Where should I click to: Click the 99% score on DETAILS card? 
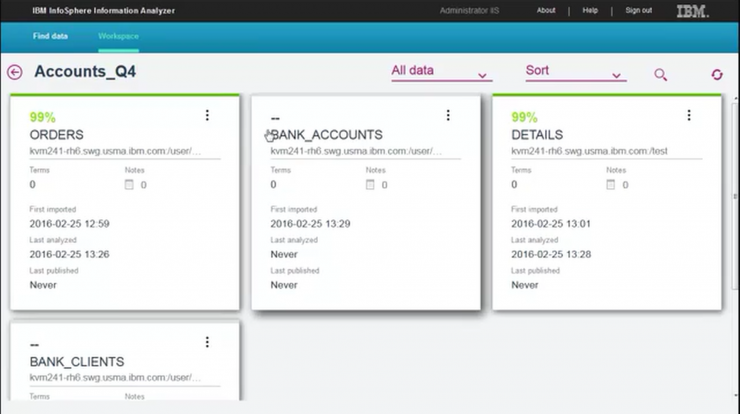click(524, 117)
